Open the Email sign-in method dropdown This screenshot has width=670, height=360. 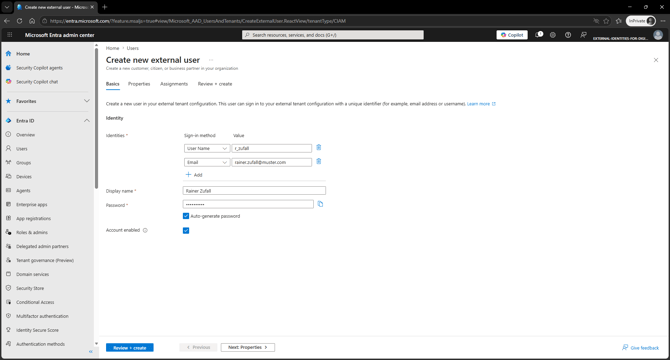(207, 162)
